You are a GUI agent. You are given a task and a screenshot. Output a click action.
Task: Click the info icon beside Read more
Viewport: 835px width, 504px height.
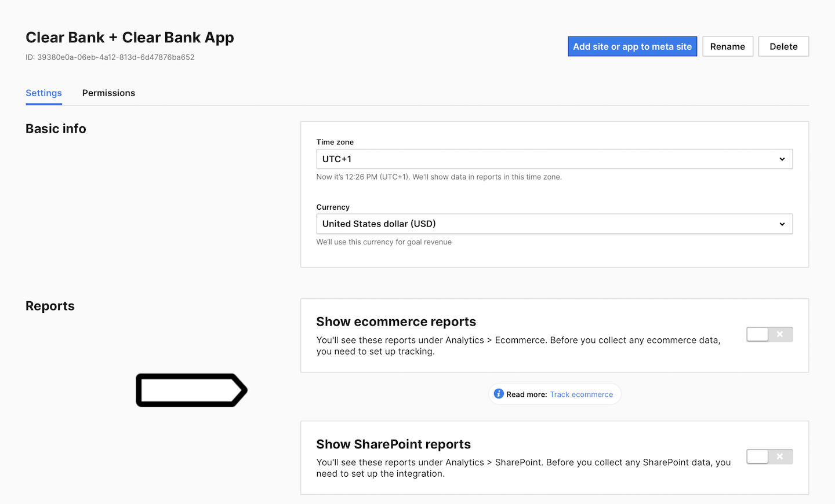[x=499, y=394]
